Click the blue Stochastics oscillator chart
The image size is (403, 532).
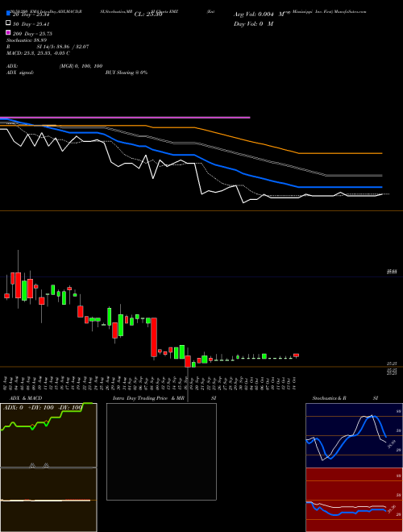354,435
